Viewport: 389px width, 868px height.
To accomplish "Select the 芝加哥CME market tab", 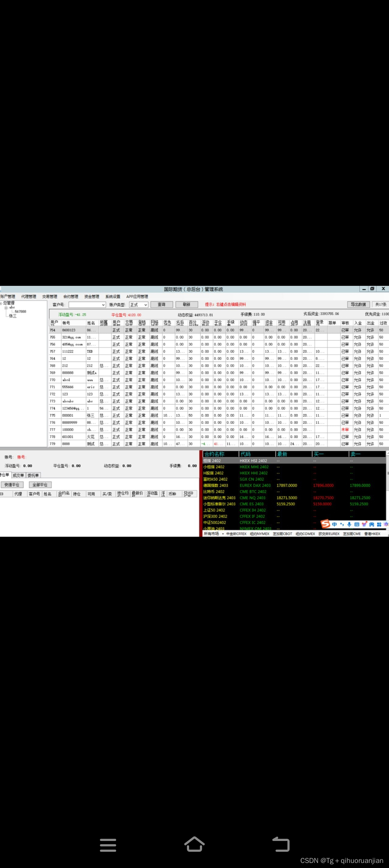I will pyautogui.click(x=352, y=534).
